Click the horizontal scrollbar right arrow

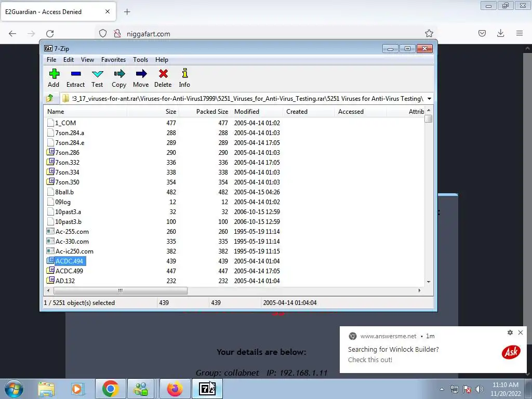(420, 291)
